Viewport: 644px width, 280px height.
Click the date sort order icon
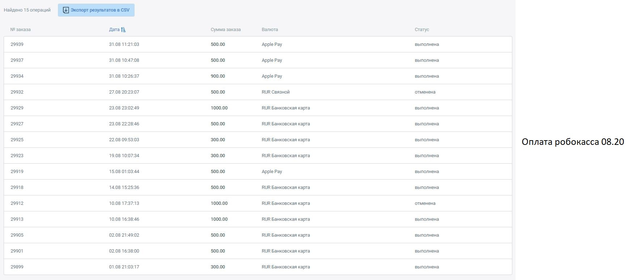(123, 30)
